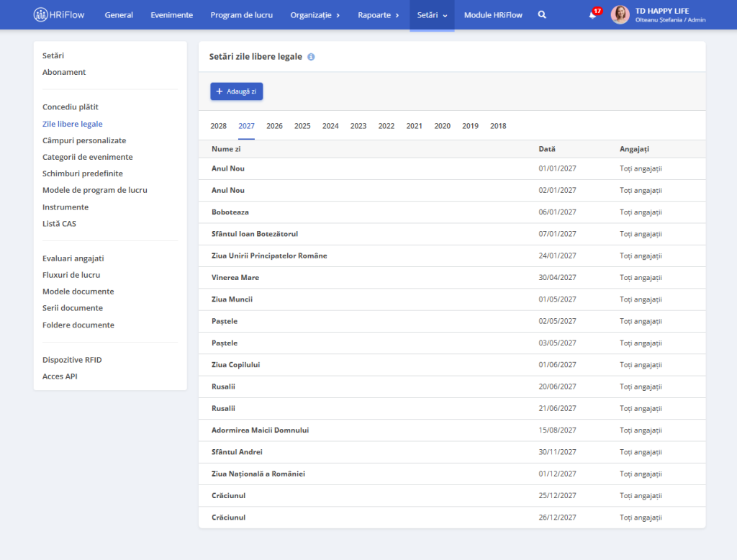Expand the Rapoarte dropdown menu

tap(379, 15)
